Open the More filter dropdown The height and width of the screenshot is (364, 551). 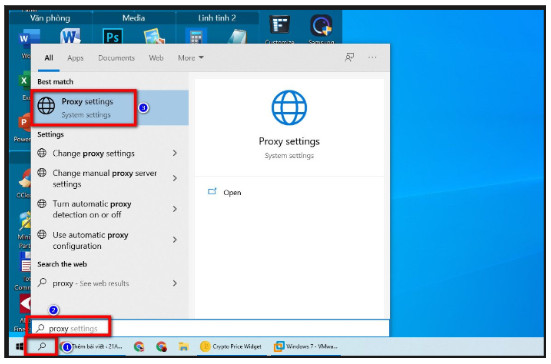click(190, 58)
